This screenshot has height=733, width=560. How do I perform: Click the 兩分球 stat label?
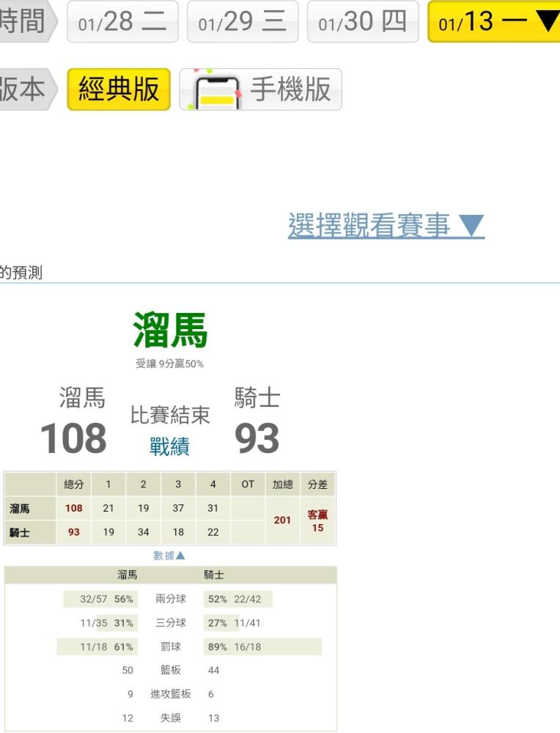point(171,599)
